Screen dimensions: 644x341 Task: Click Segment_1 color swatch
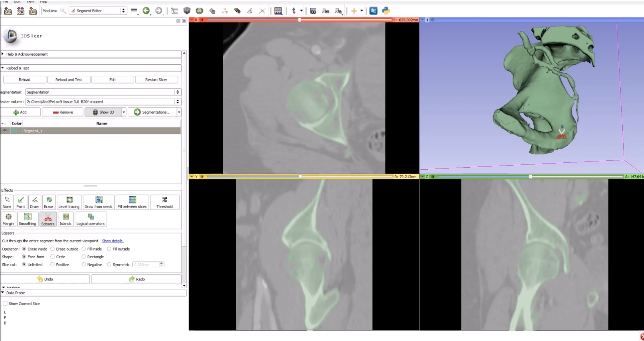(14, 131)
